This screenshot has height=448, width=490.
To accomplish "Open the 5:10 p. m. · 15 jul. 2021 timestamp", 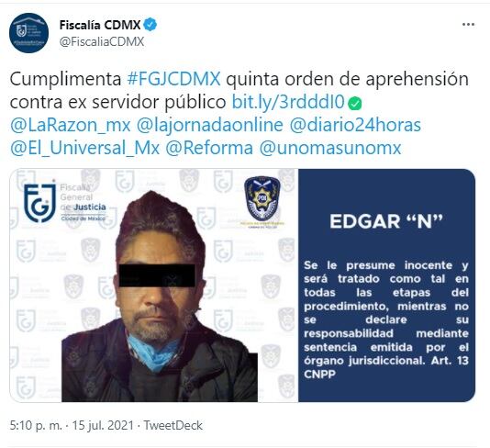I will tap(72, 425).
